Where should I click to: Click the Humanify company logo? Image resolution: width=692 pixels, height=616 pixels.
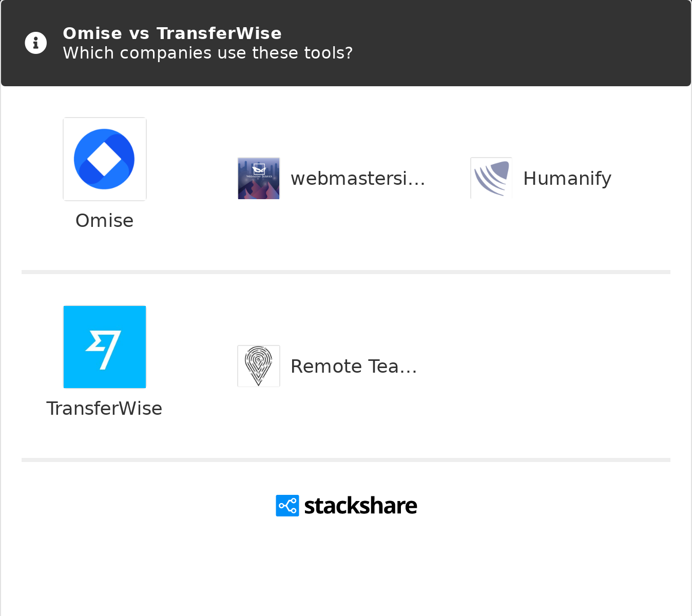point(491,178)
